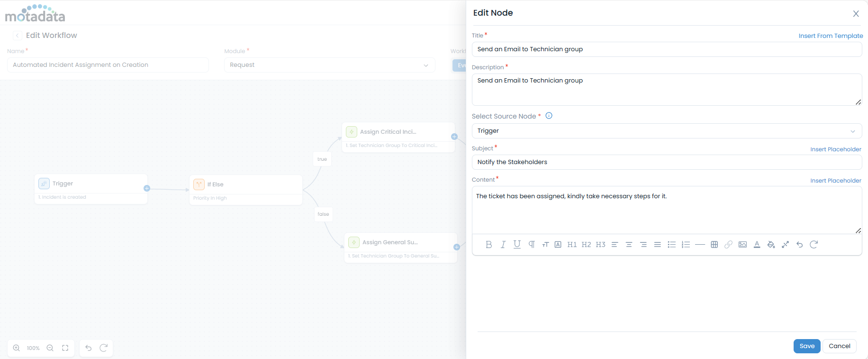Image resolution: width=868 pixels, height=359 pixels.
Task: Click plus connector on Assign Critical node
Action: coord(454,137)
